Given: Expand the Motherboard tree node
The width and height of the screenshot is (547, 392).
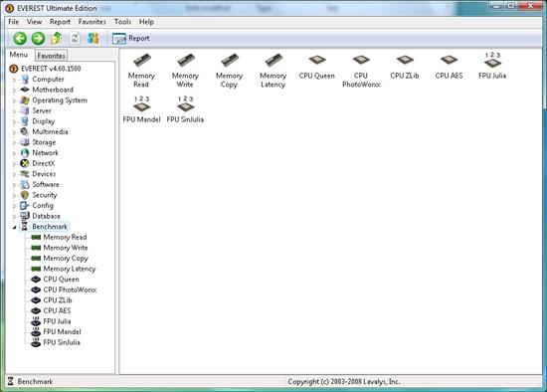Looking at the screenshot, I should pyautogui.click(x=14, y=91).
